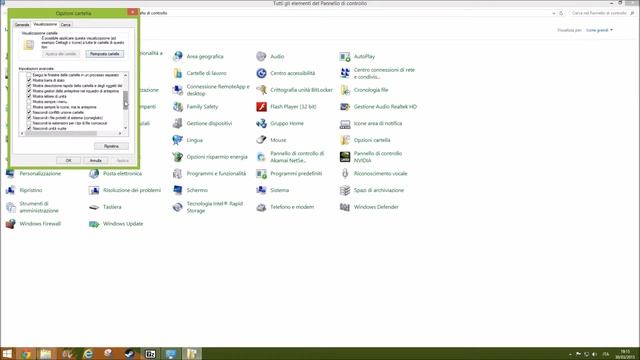640x360 pixels.
Task: Focus the Control Panel search field
Action: click(602, 13)
